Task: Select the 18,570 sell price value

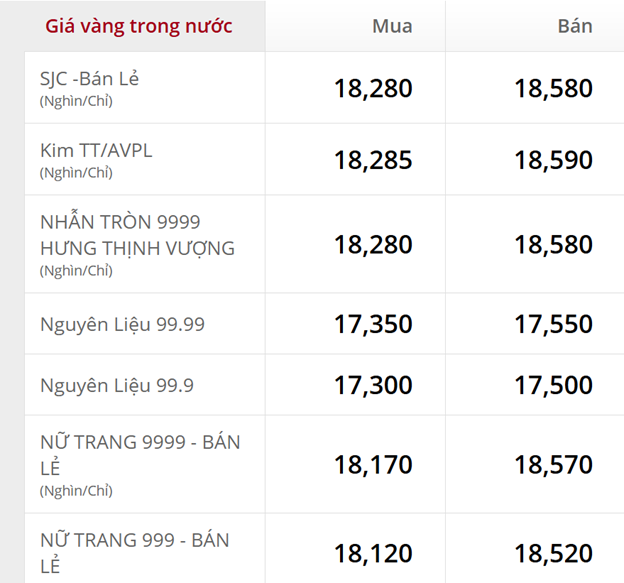Action: coord(553,464)
